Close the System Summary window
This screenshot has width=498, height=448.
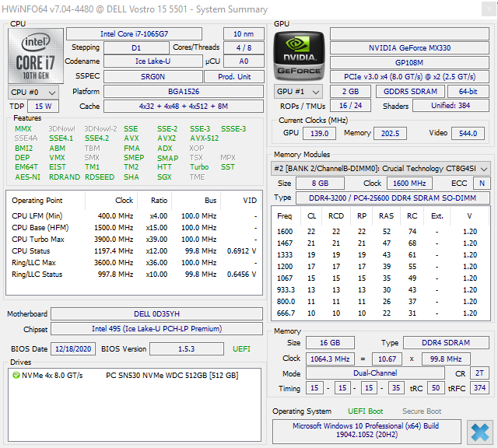(489, 9)
